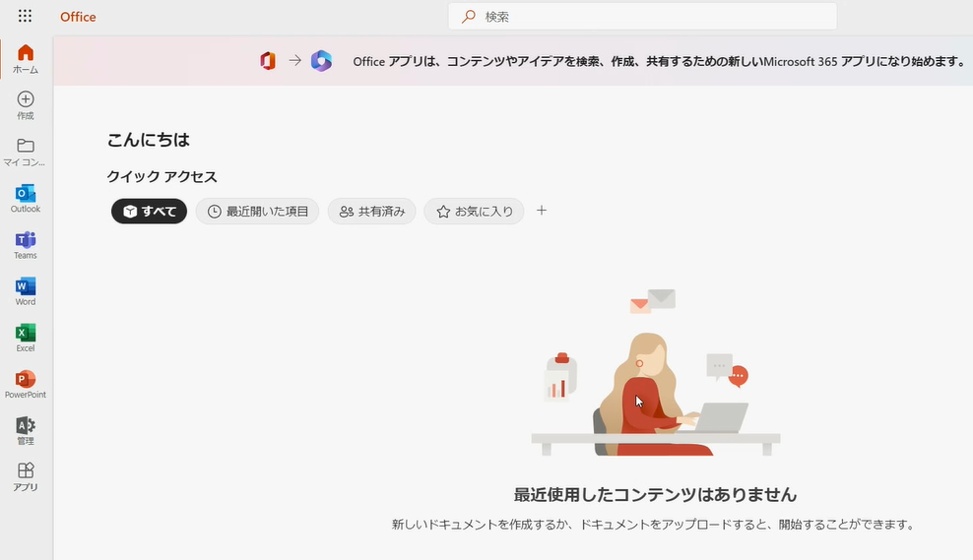The image size is (973, 560).
Task: Launch Teams from the sidebar
Action: click(x=26, y=245)
